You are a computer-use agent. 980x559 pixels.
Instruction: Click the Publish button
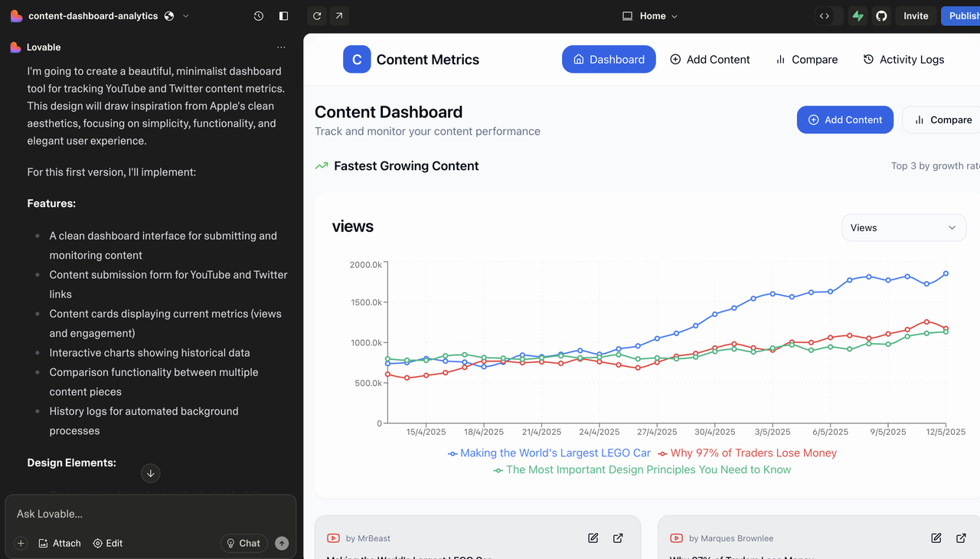point(962,16)
